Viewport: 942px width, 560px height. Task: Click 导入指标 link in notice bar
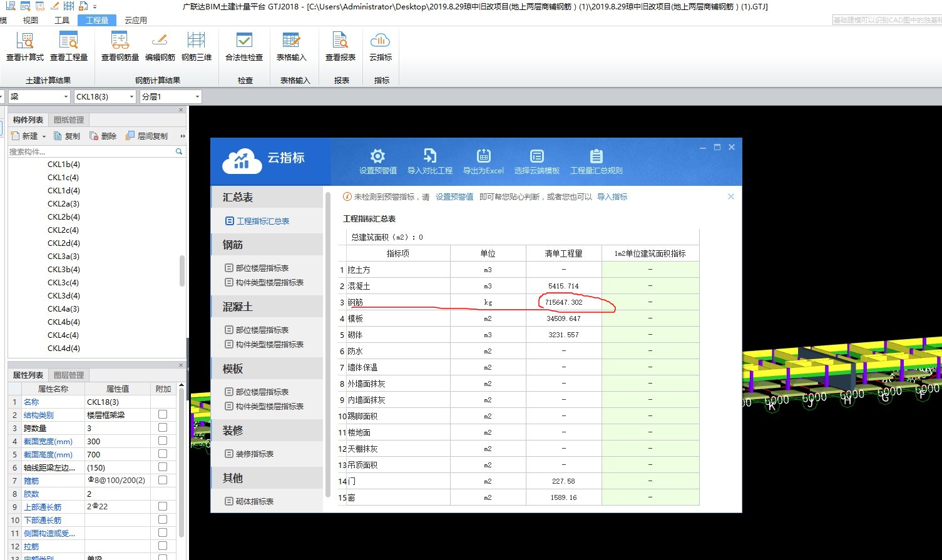coord(612,196)
